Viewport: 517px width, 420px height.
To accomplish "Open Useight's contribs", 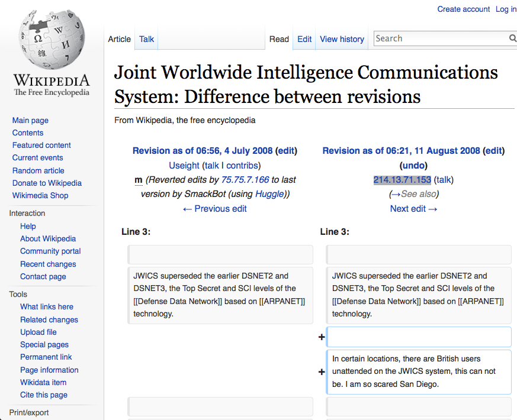I will [x=242, y=166].
